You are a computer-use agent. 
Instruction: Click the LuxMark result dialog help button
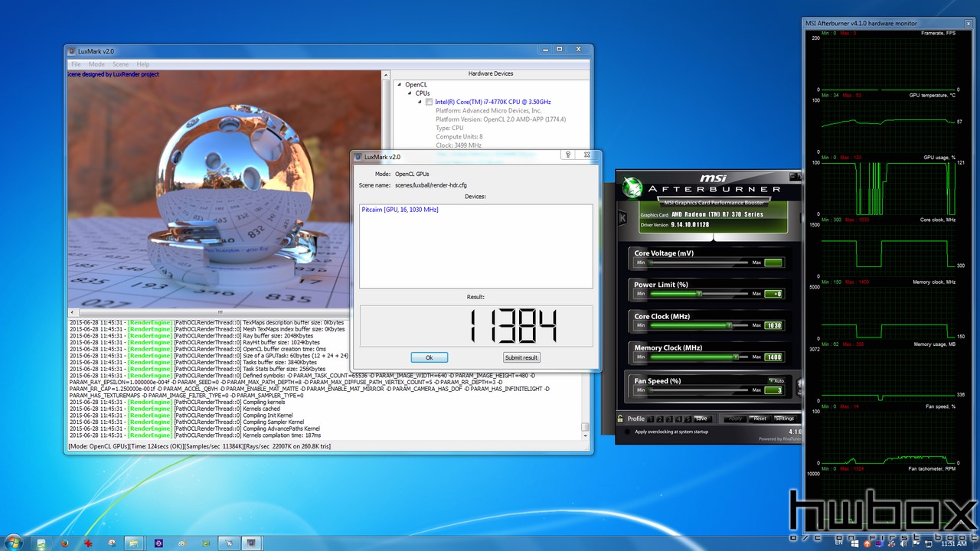pos(568,155)
